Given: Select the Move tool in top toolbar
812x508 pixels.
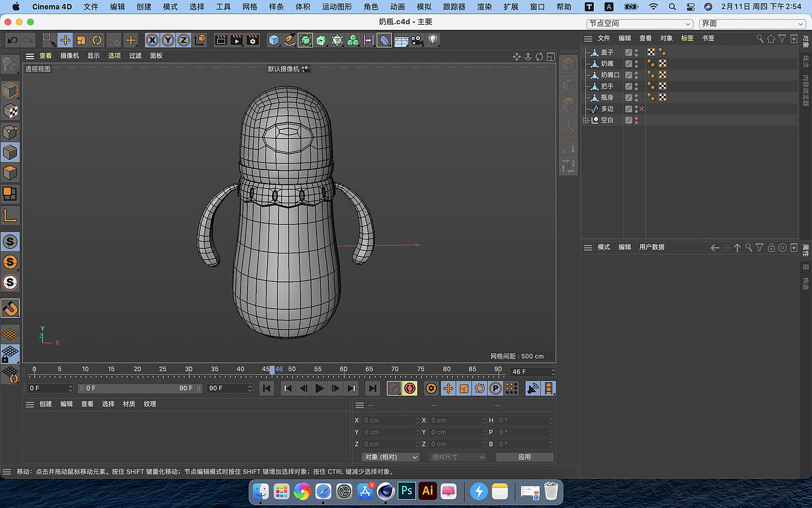Looking at the screenshot, I should click(65, 40).
